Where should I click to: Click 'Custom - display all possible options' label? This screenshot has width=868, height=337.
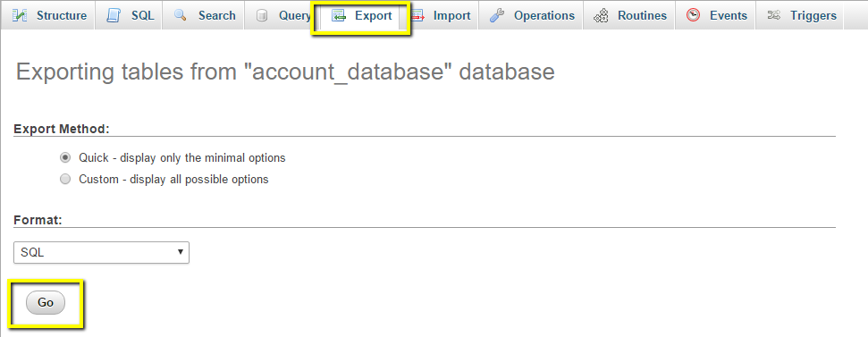click(173, 180)
